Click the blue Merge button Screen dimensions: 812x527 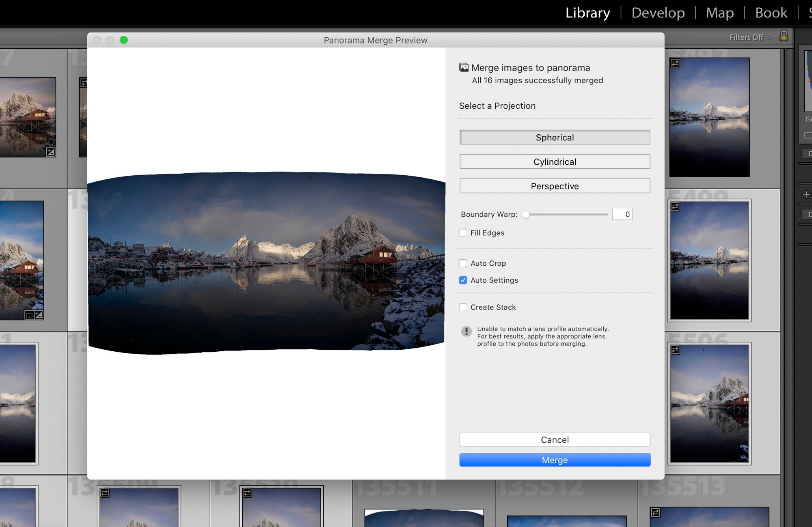555,460
